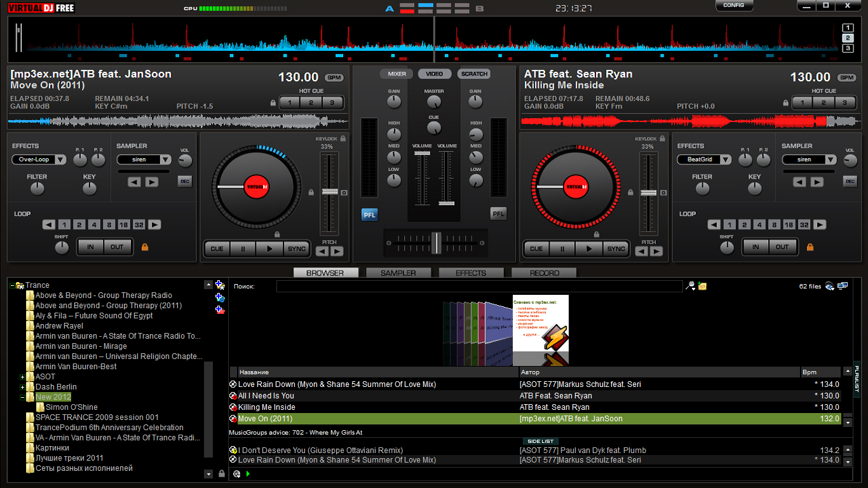Image resolution: width=868 pixels, height=488 pixels.
Task: Open the EFFECTS tab
Action: point(471,273)
